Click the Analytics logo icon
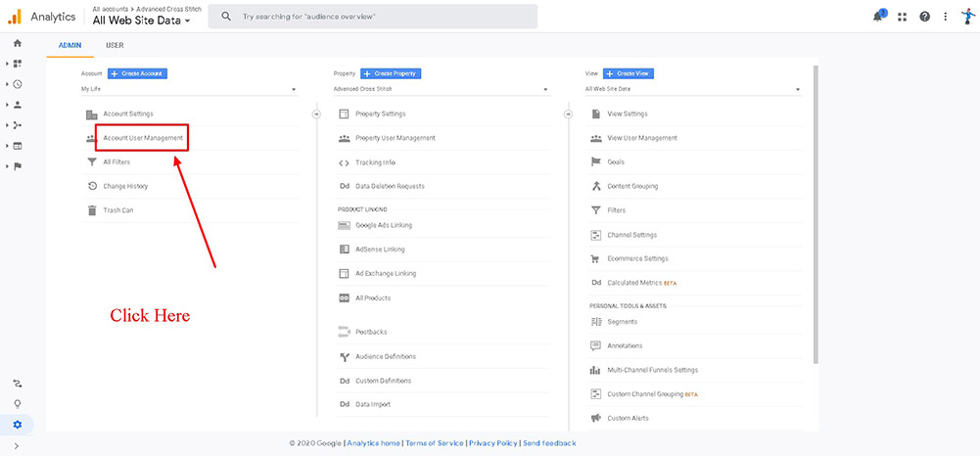The image size is (980, 456). click(15, 17)
